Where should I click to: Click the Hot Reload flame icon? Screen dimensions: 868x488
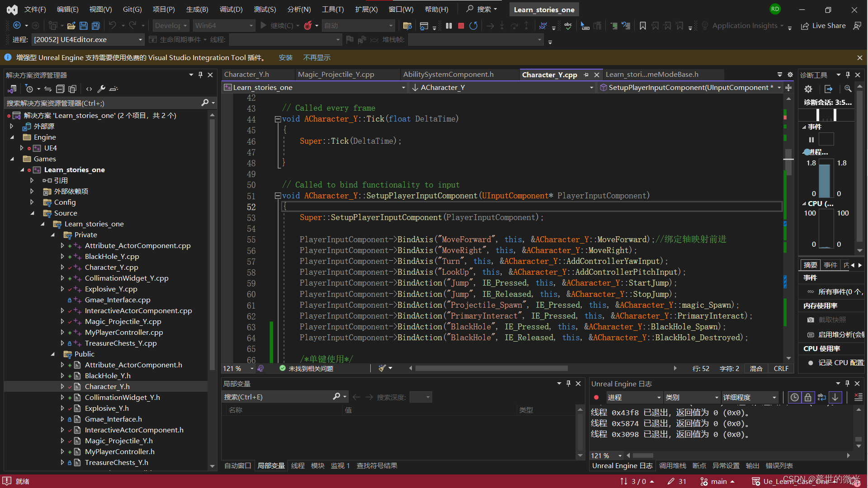point(308,26)
